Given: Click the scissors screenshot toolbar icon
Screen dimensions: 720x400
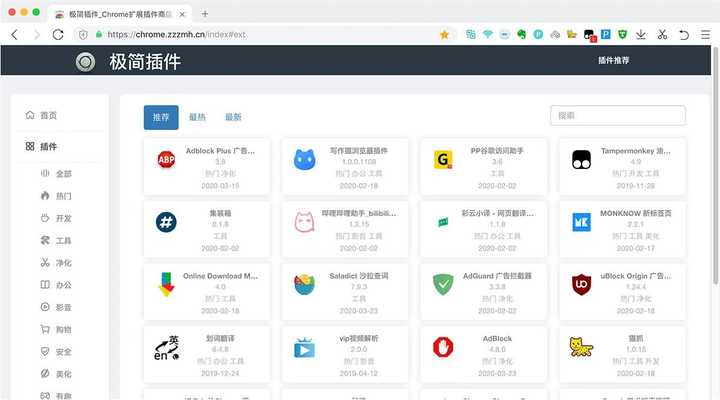Looking at the screenshot, I should point(662,34).
